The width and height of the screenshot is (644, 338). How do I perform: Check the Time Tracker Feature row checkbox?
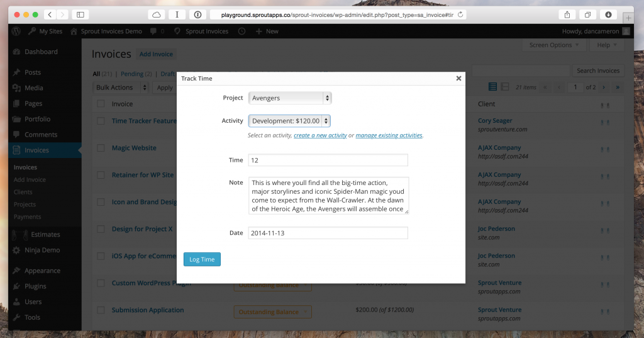click(101, 121)
